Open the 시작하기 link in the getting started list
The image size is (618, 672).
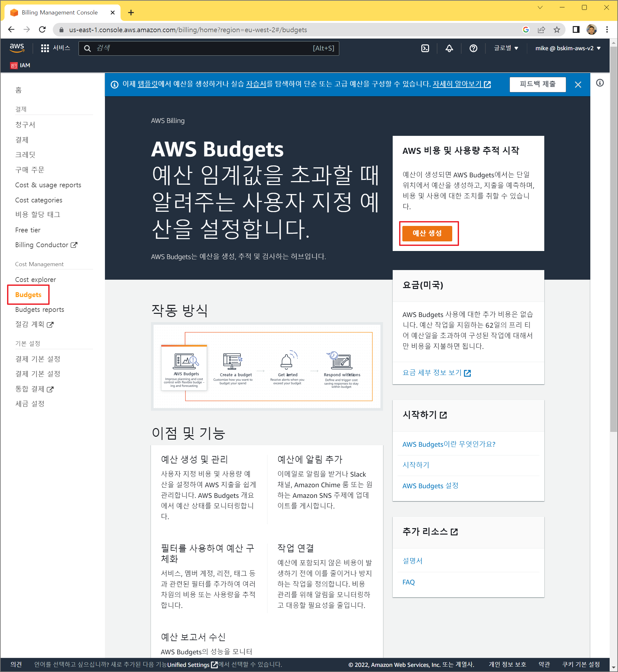[x=416, y=465]
